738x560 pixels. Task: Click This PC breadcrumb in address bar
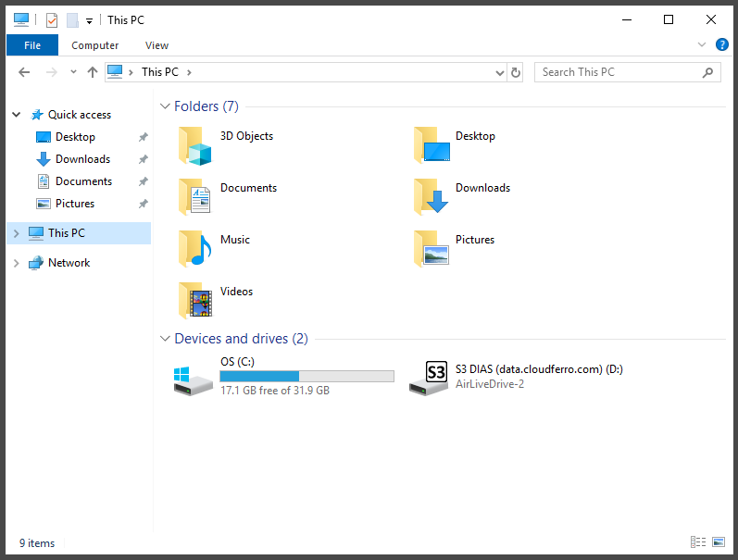coord(160,72)
